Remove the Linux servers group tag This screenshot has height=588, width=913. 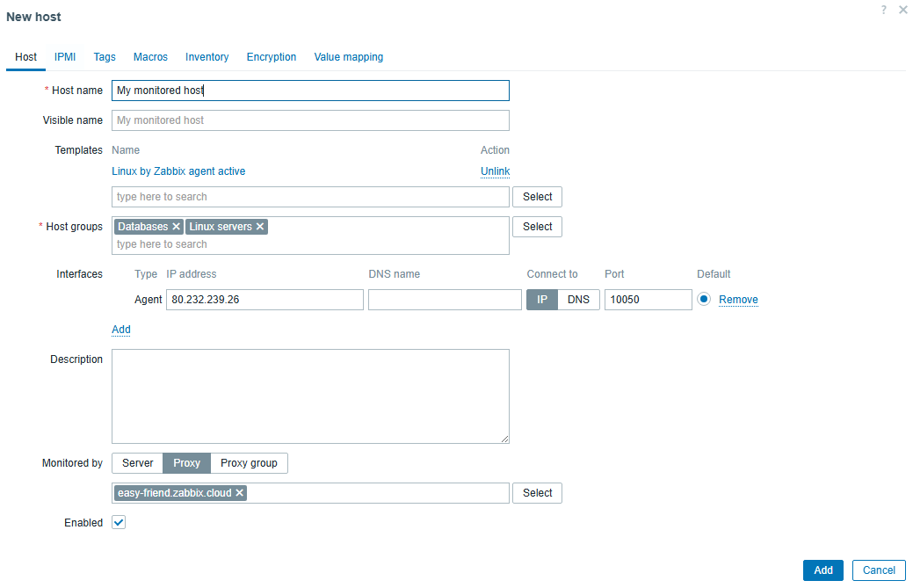pyautogui.click(x=260, y=227)
